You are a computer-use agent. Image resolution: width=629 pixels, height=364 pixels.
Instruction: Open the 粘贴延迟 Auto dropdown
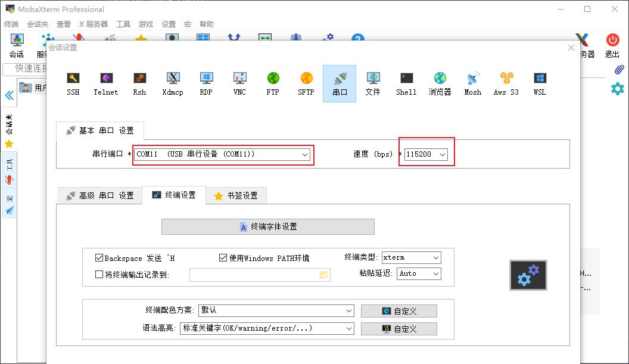click(x=419, y=273)
